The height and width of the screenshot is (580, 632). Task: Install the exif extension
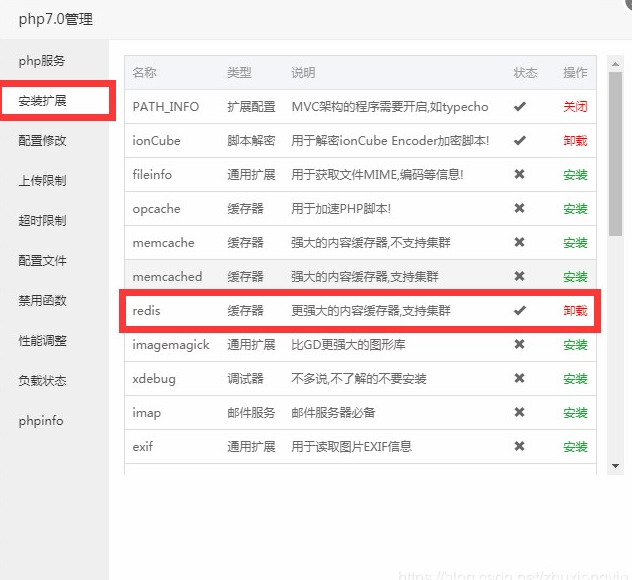(x=575, y=447)
